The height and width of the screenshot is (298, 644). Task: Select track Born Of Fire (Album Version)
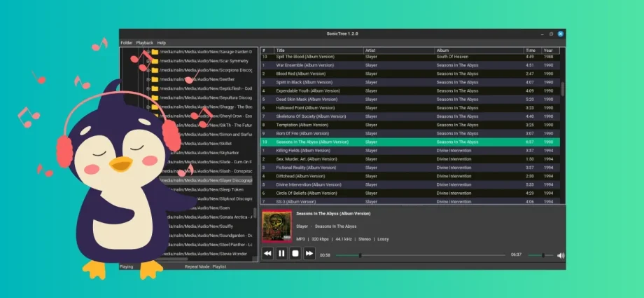point(410,133)
